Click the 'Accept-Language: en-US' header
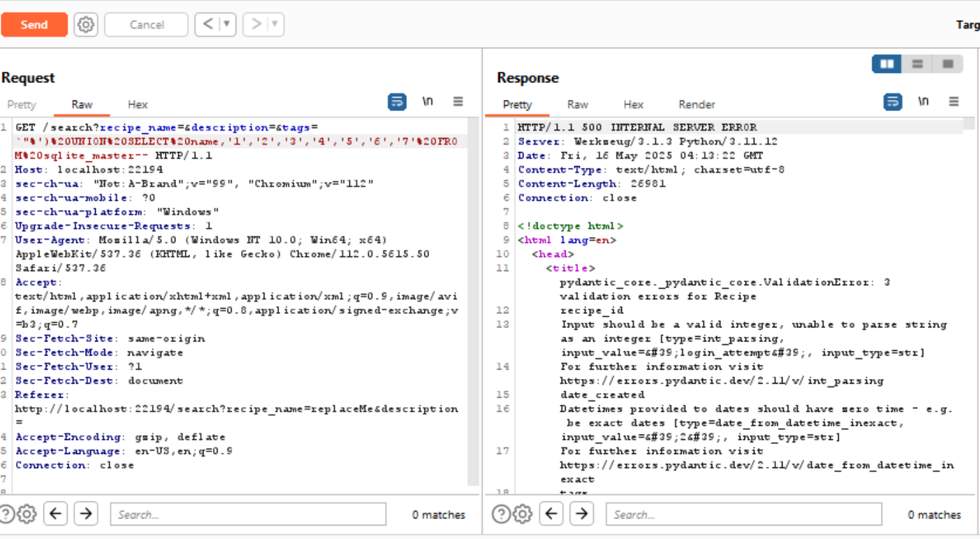980x539 pixels. click(124, 451)
